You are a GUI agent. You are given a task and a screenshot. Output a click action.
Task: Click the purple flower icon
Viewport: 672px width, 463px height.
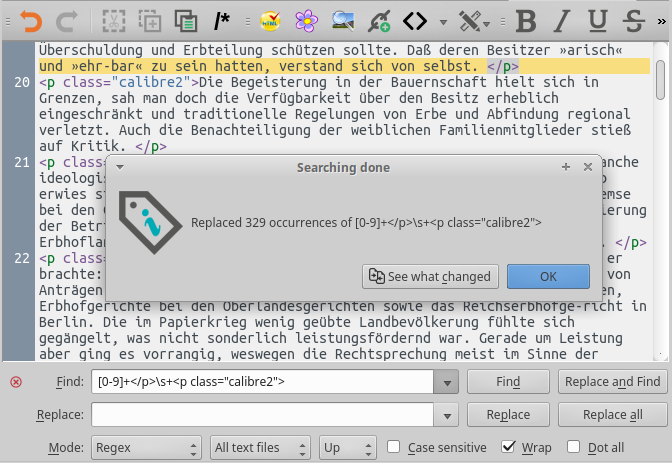(306, 21)
